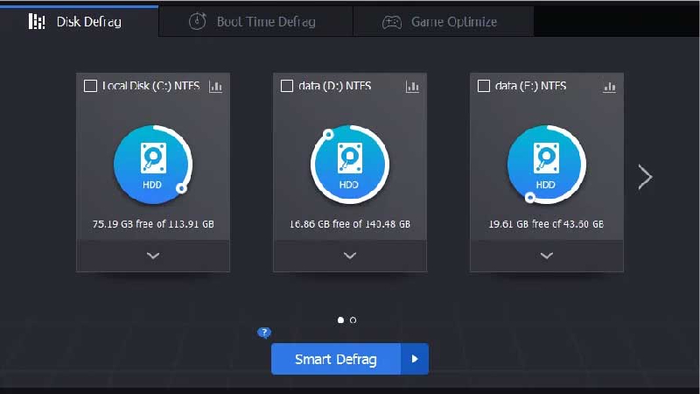The height and width of the screenshot is (394, 700).
Task: Click the '16.86 GB free of 140.48 GB' text
Action: click(x=350, y=224)
